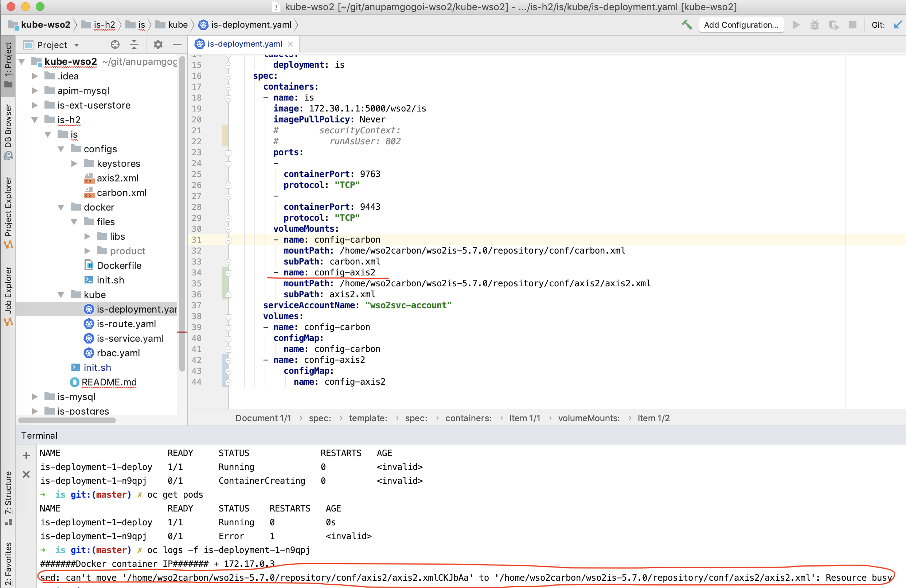
Task: Open the Project view dropdown
Action: (77, 45)
